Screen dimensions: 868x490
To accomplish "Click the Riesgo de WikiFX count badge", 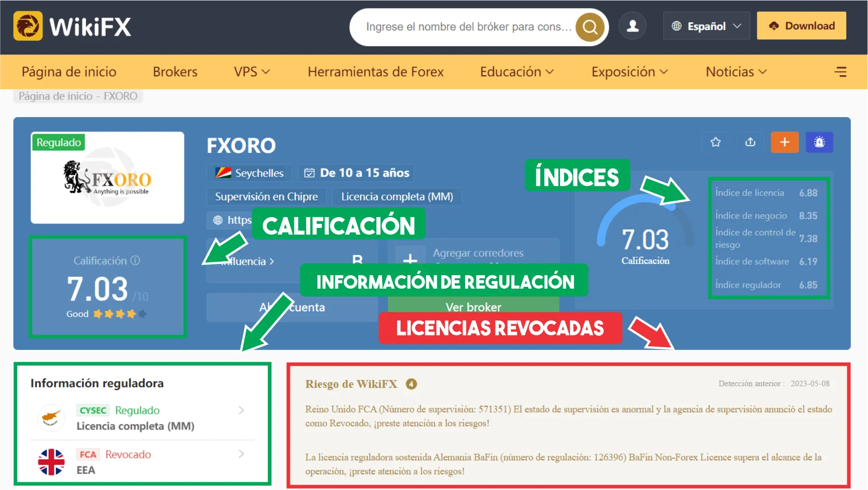I will pos(411,384).
